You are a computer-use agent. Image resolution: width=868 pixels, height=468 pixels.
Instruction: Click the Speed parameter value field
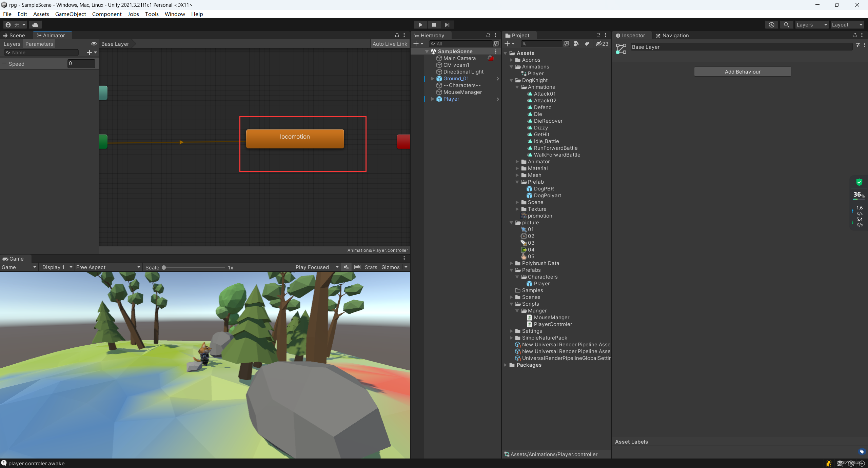(81, 63)
